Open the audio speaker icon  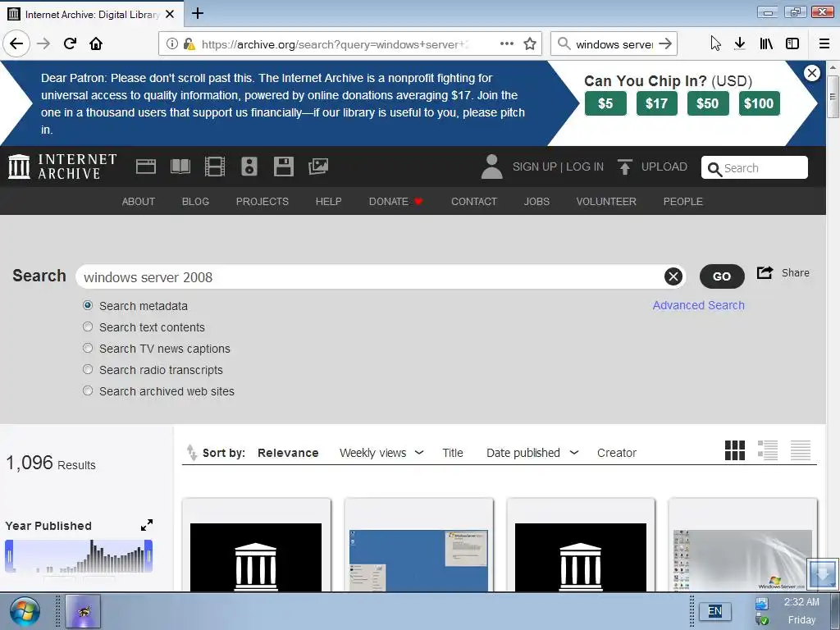[249, 167]
